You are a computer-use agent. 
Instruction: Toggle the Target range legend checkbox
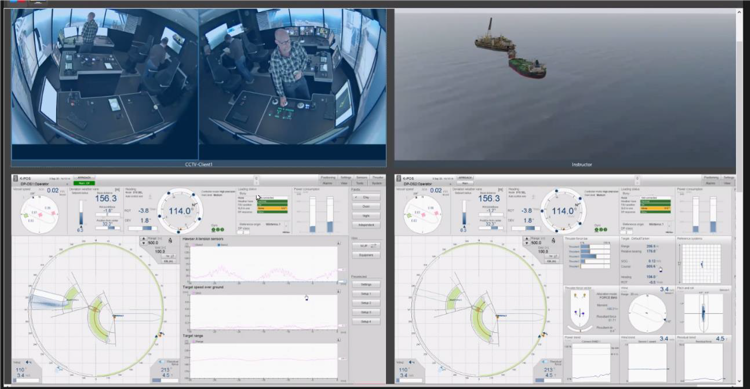tap(194, 342)
